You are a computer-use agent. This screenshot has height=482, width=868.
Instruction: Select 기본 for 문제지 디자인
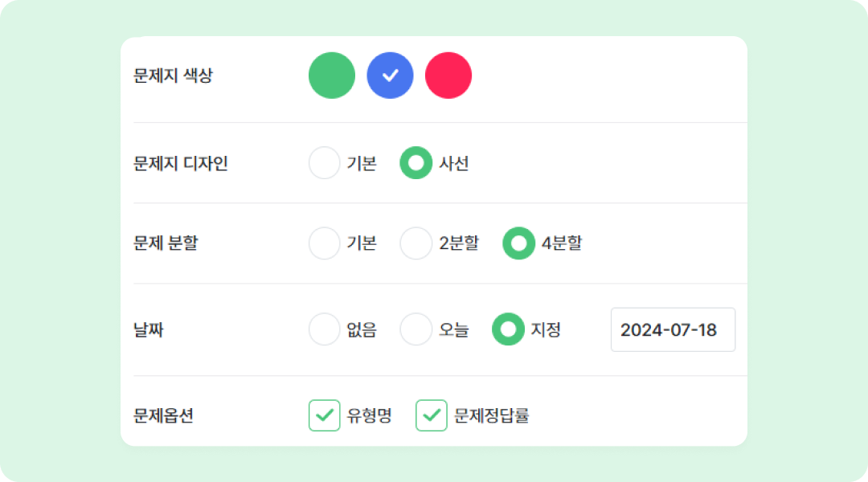(x=325, y=163)
